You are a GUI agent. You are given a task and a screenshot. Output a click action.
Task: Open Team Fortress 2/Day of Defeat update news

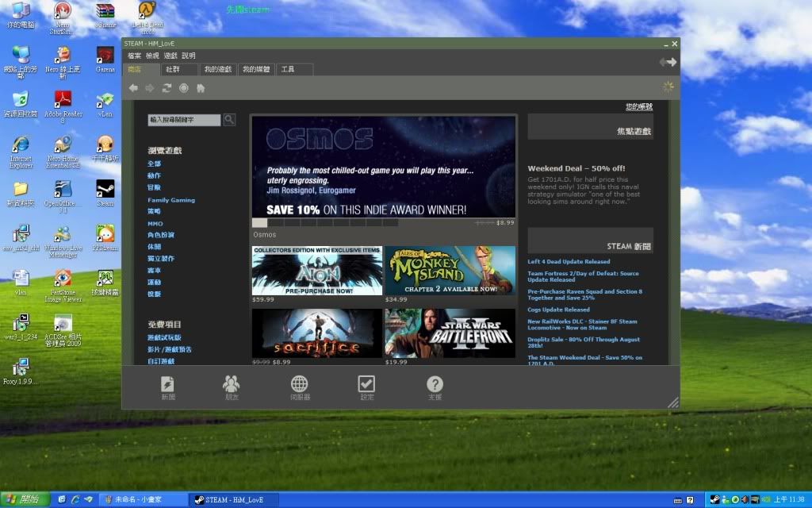[583, 276]
